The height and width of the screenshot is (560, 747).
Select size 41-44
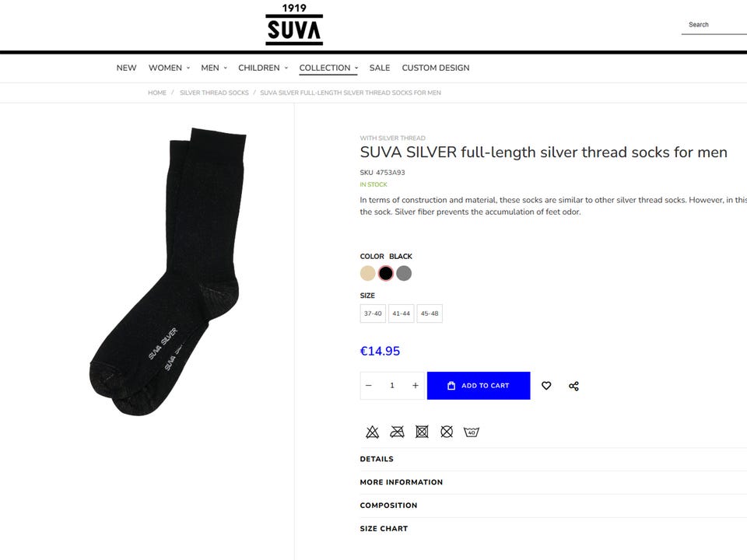point(402,313)
